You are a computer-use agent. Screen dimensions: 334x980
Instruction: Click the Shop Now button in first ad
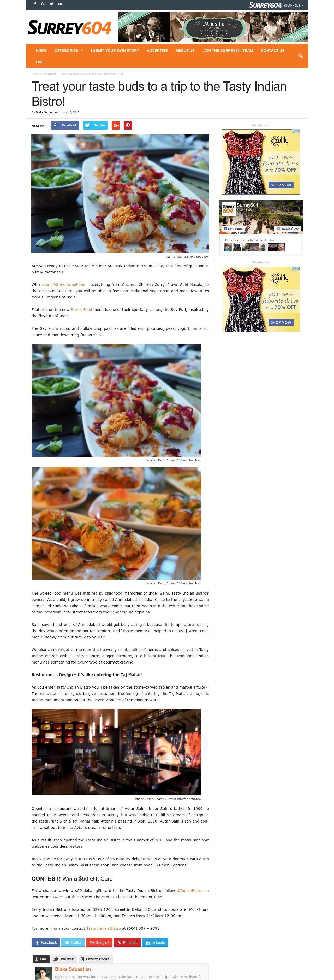click(x=281, y=185)
